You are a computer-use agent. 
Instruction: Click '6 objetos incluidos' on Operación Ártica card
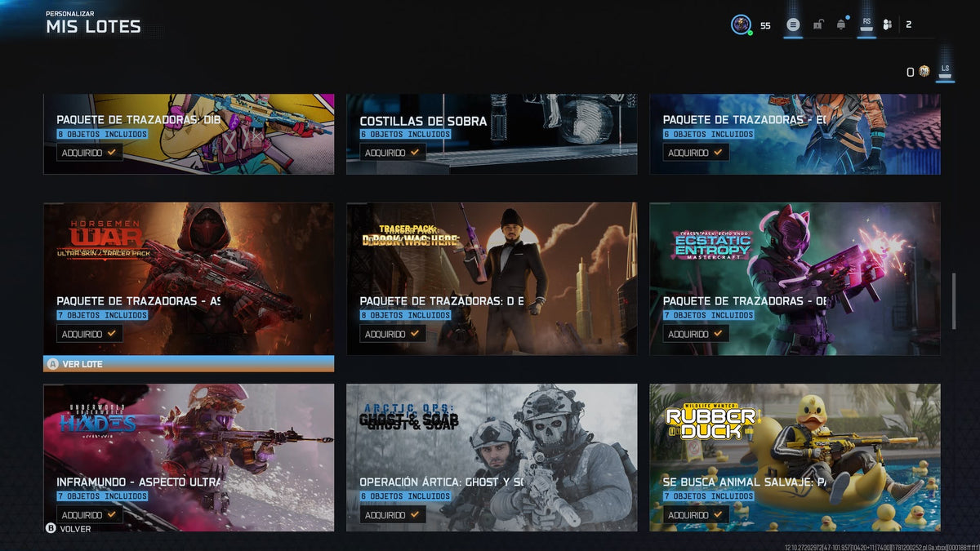click(x=405, y=496)
